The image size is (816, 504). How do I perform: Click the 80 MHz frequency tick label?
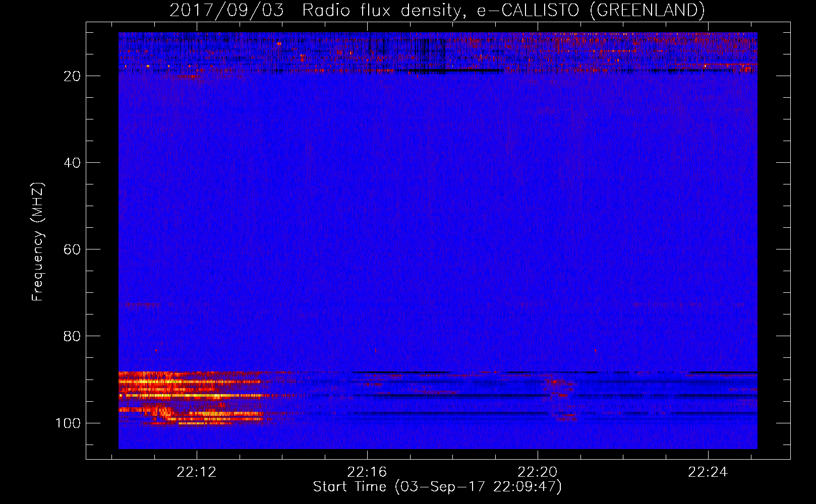pos(72,336)
